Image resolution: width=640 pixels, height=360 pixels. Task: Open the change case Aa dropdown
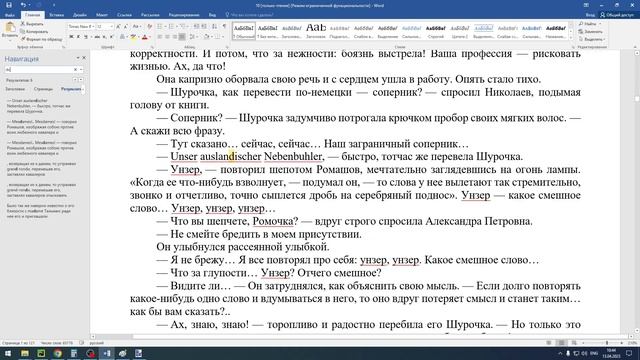coord(137,27)
